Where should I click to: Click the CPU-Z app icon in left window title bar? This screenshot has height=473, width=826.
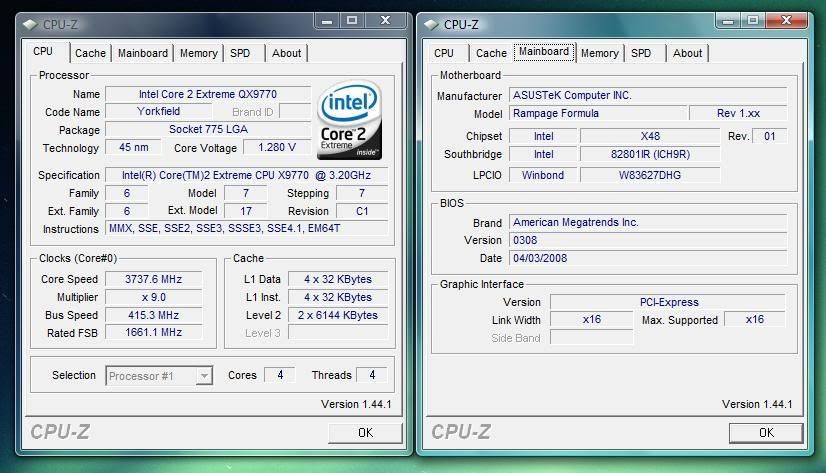pyautogui.click(x=31, y=24)
